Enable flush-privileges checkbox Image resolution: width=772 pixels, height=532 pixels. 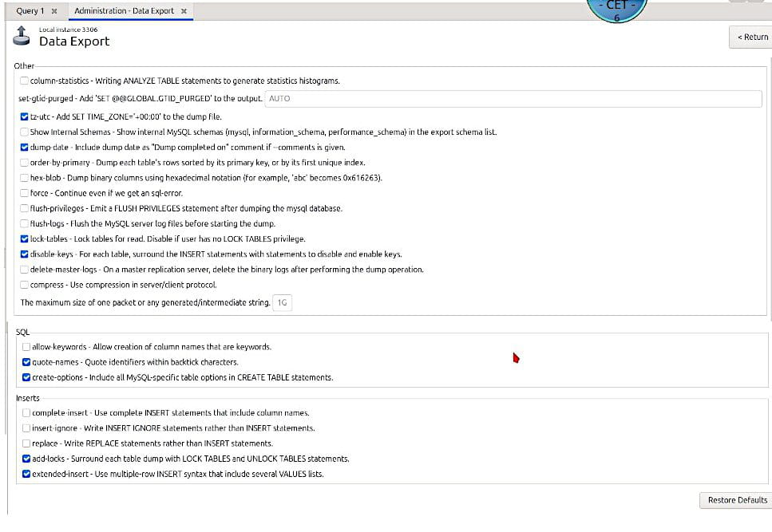(24, 208)
